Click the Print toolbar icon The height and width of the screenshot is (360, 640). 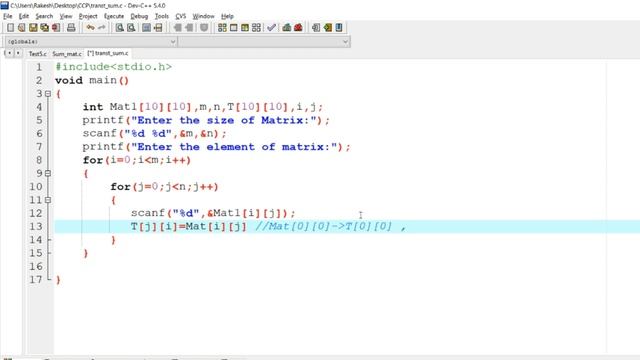click(x=71, y=28)
